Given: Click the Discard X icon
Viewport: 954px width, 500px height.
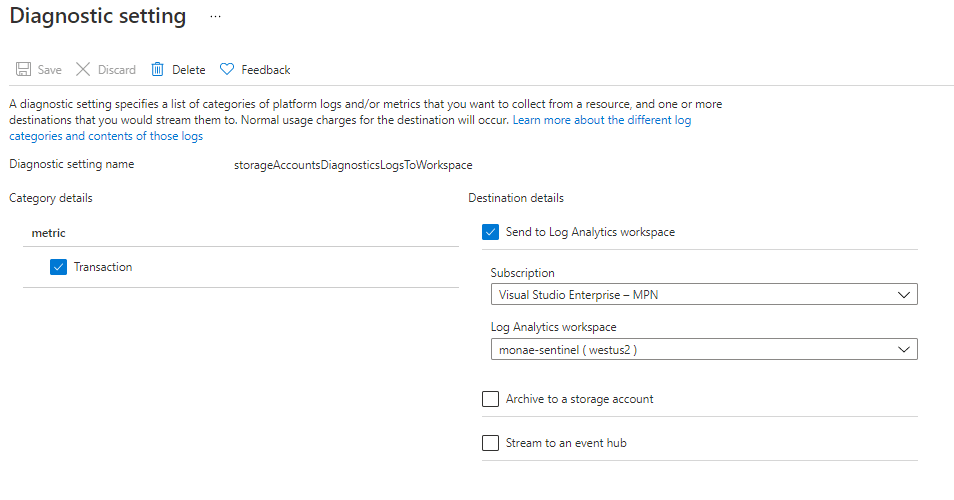Looking at the screenshot, I should click(x=83, y=70).
